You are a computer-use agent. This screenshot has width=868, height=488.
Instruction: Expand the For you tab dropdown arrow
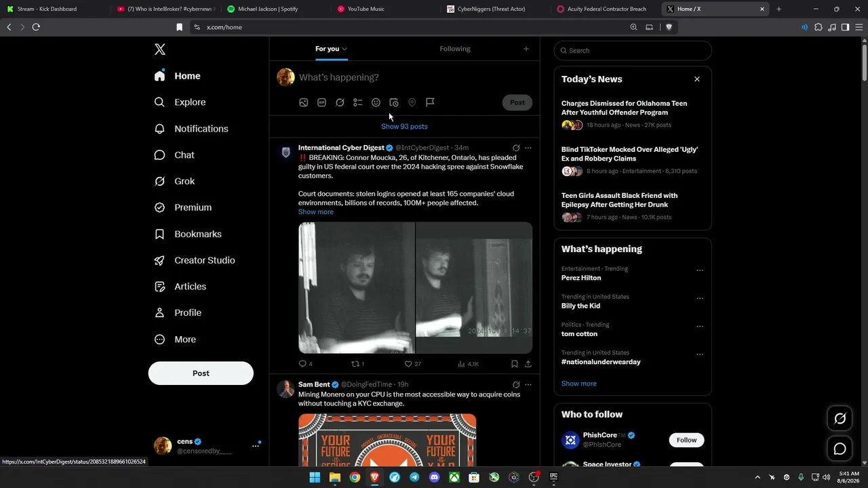pyautogui.click(x=344, y=49)
